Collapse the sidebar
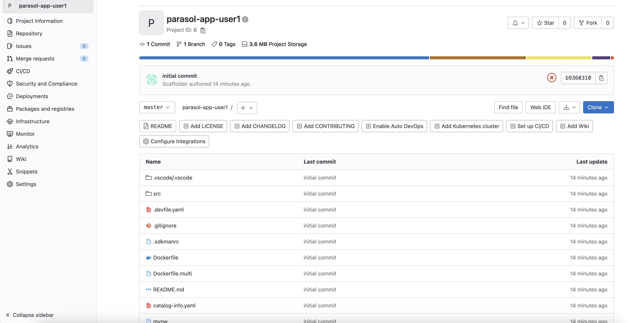The height and width of the screenshot is (323, 644). [x=30, y=315]
